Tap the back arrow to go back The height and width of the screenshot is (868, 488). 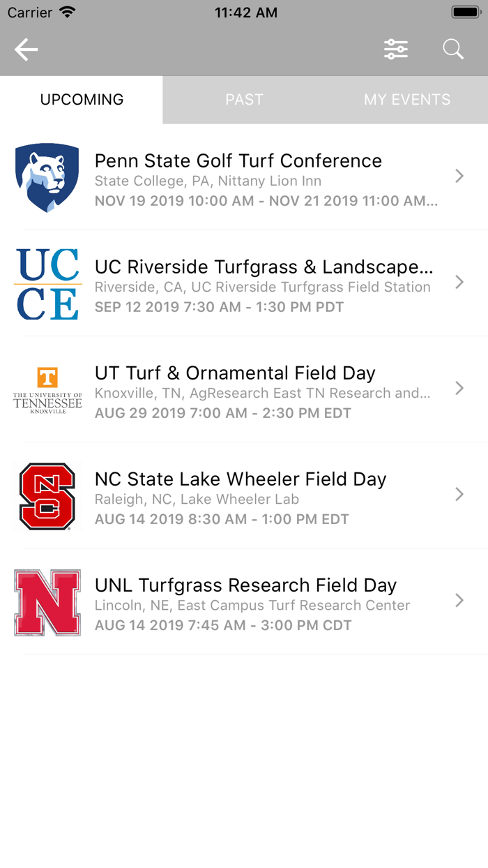[x=26, y=49]
